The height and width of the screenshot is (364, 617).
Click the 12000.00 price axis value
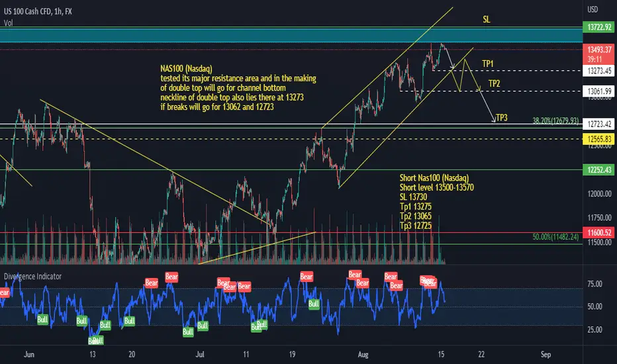599,194
